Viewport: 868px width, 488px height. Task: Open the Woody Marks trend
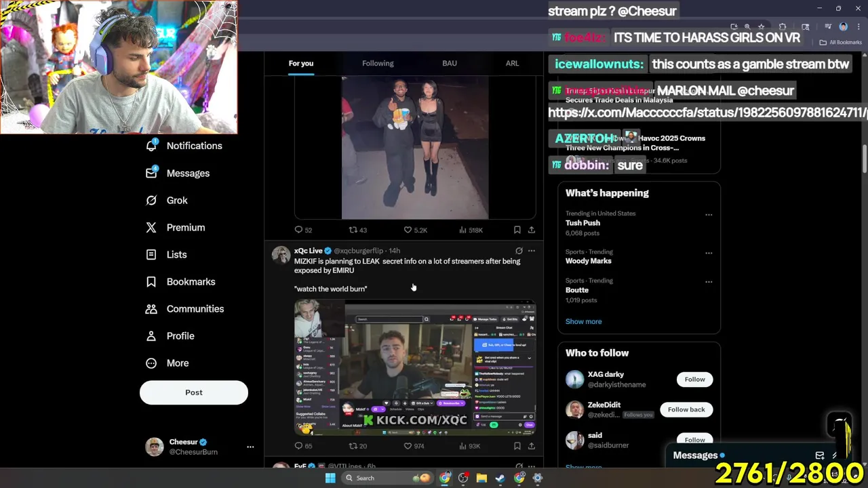(588, 261)
